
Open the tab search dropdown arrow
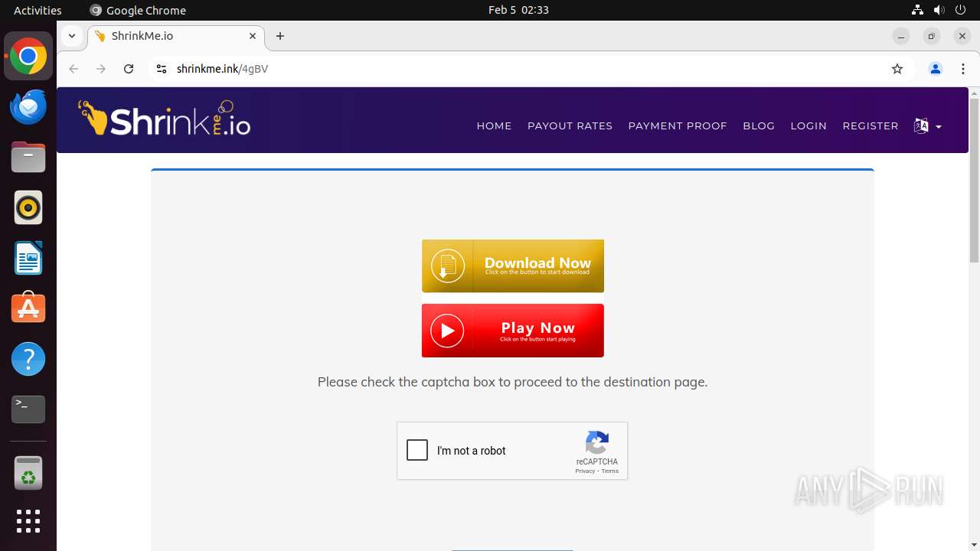[71, 36]
